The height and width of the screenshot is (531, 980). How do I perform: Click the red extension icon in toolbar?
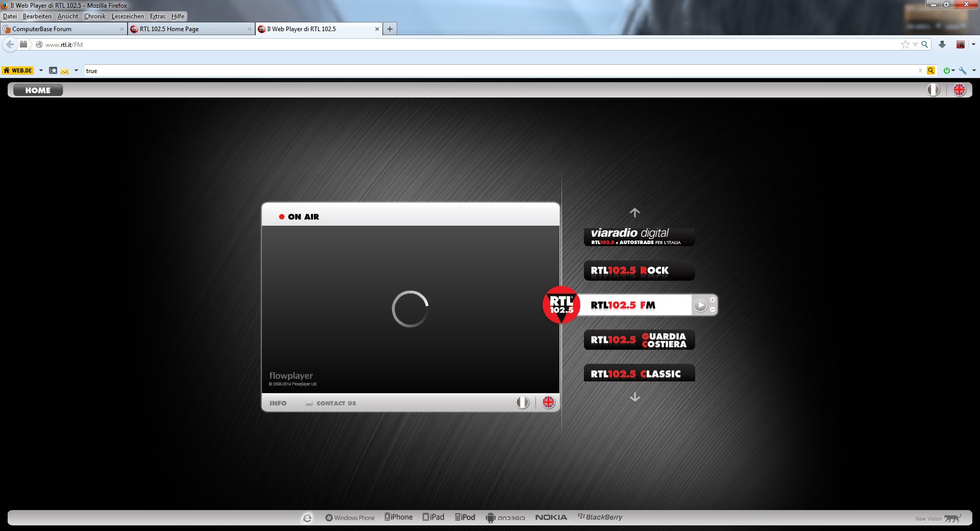coord(961,44)
